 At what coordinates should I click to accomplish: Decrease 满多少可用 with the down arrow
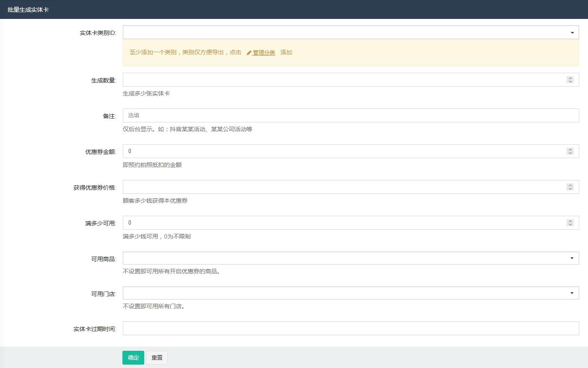point(570,225)
